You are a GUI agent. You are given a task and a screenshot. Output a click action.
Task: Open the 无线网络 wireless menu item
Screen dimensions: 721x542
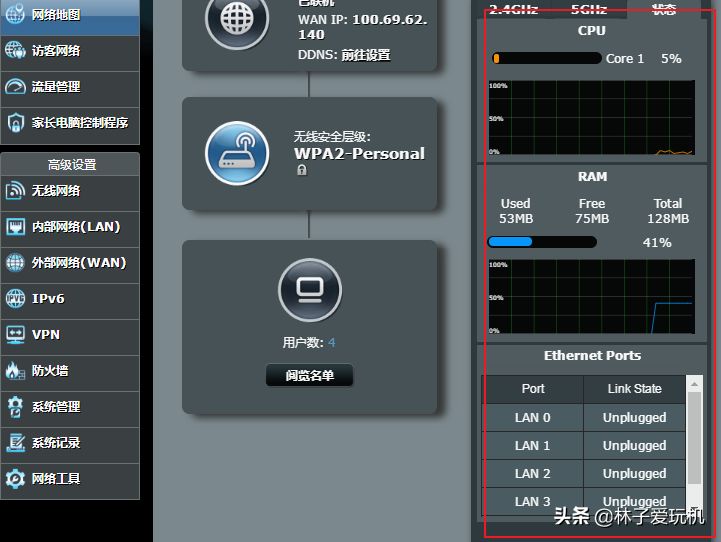point(70,191)
